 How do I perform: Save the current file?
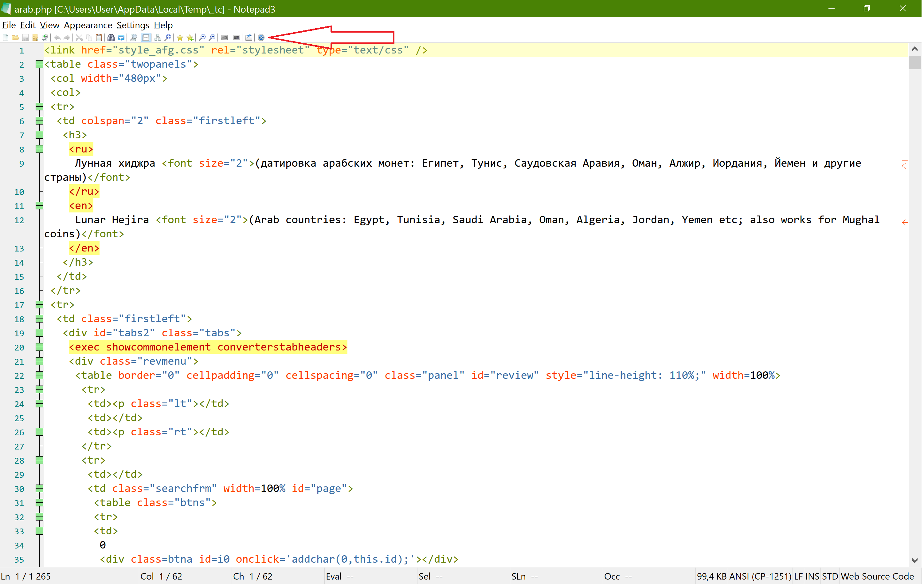(25, 37)
